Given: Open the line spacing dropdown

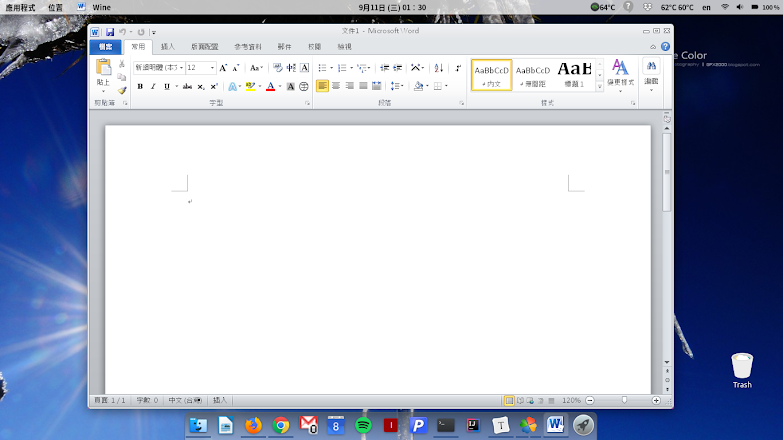Looking at the screenshot, I should (x=397, y=86).
